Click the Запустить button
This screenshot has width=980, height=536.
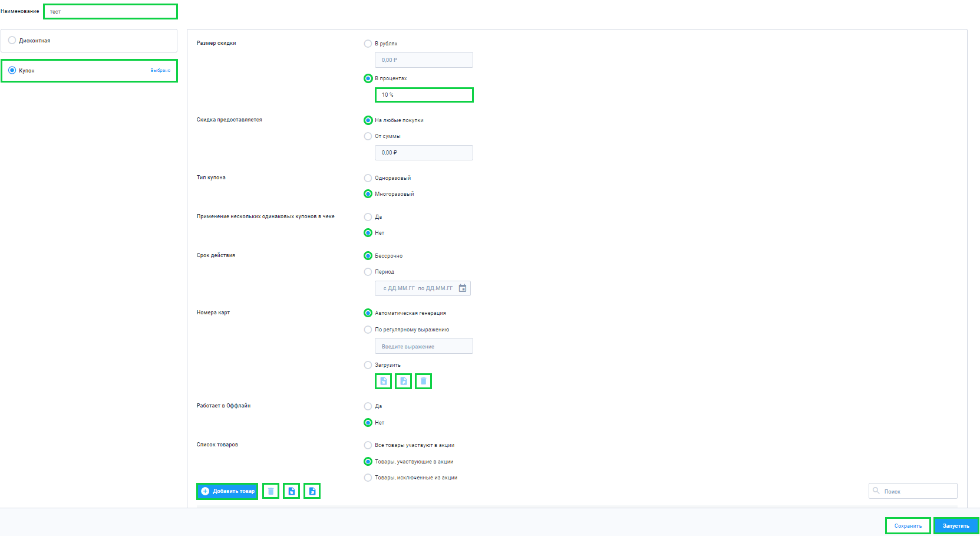coord(956,525)
